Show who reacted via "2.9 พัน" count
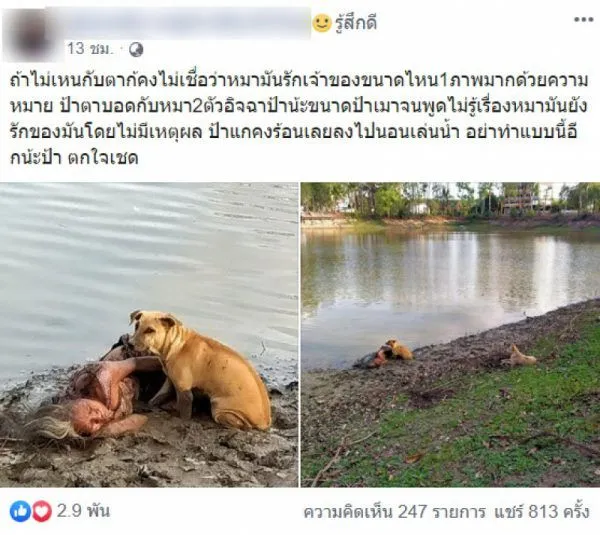The height and width of the screenshot is (535, 600). coord(83,511)
